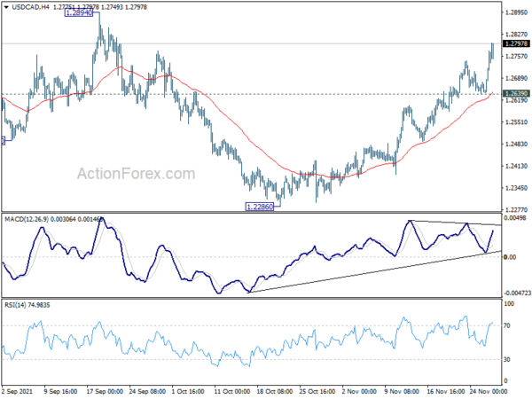Click the 18 Oct 08:00 time label

(x=275, y=392)
